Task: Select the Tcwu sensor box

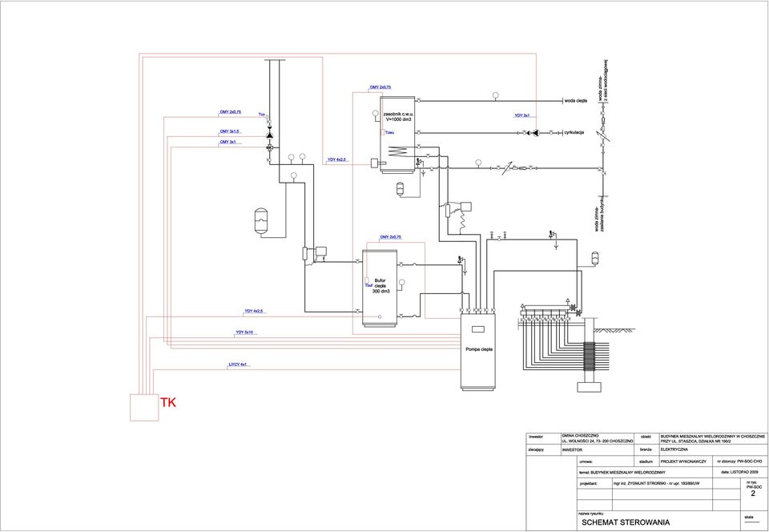Action: pos(383,132)
